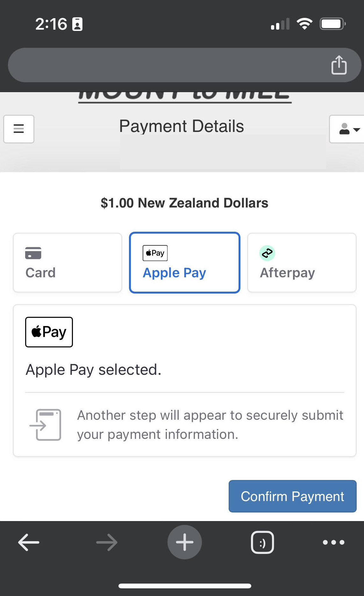Tap the share icon in address bar

tap(339, 65)
